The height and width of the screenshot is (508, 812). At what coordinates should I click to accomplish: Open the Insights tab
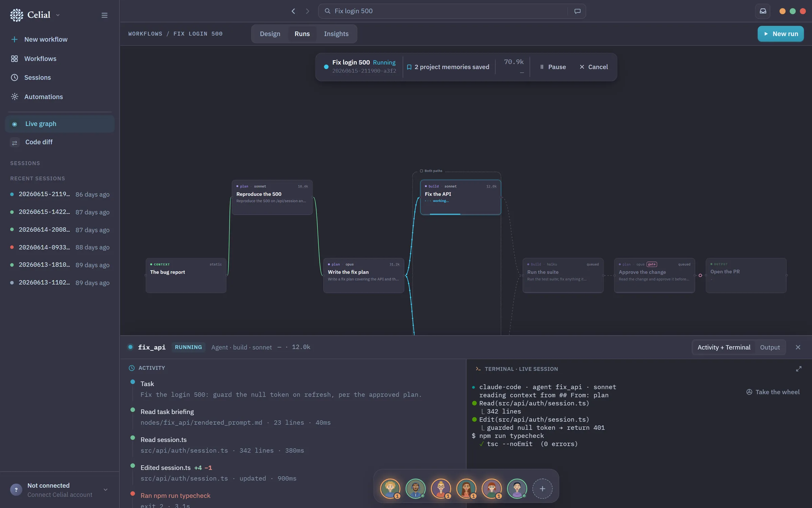(x=336, y=34)
